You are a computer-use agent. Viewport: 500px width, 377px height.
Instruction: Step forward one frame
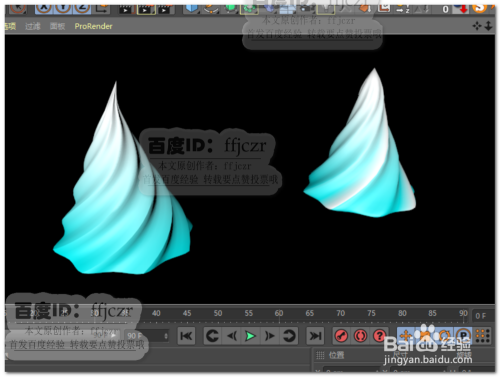pyautogui.click(x=269, y=336)
